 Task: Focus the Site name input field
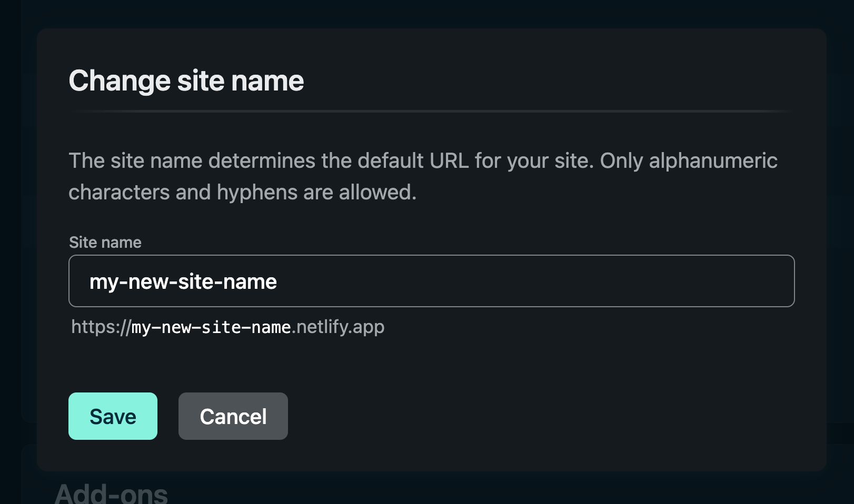431,281
